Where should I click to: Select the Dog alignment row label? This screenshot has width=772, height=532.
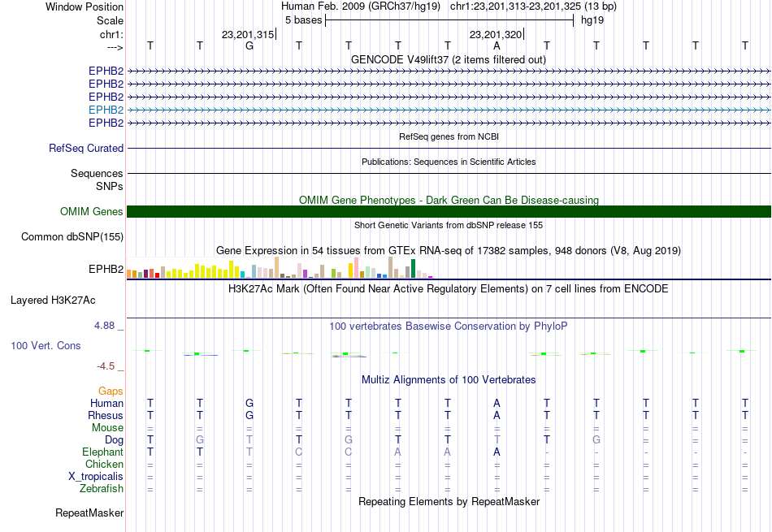click(115, 440)
